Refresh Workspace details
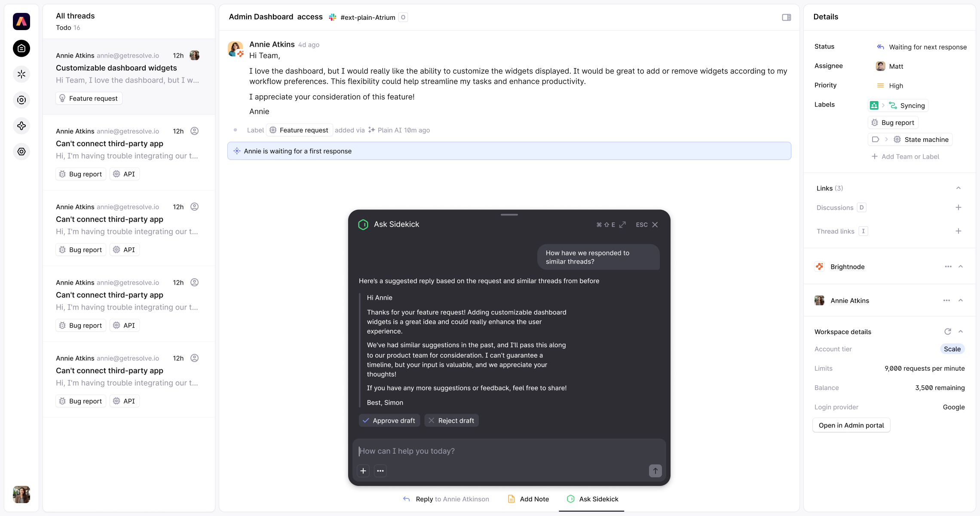Viewport: 980px width, 516px height. click(x=947, y=332)
